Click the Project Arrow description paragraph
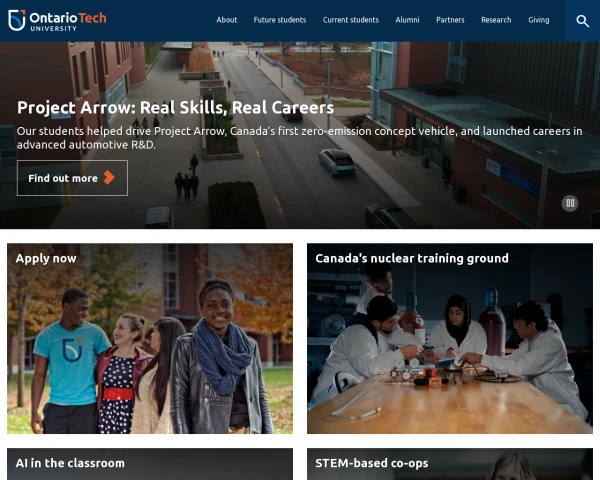Image resolution: width=600 pixels, height=480 pixels. (299, 138)
